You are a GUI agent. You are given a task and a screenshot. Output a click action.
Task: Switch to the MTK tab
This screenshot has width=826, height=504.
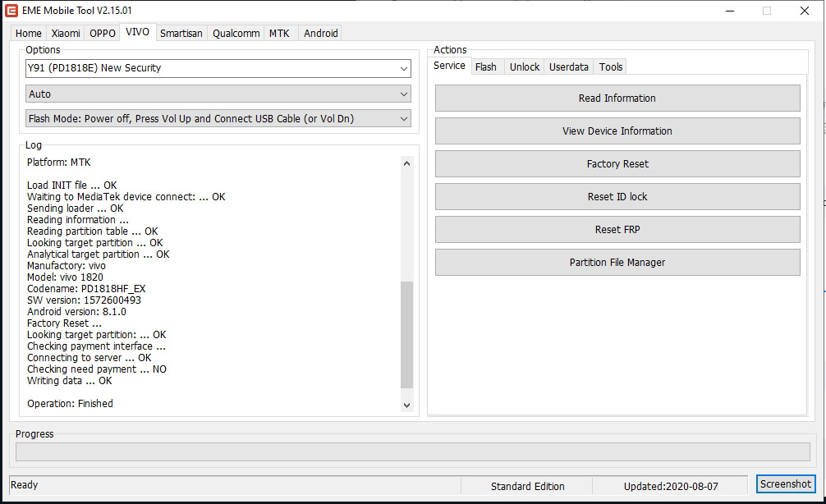[x=279, y=33]
